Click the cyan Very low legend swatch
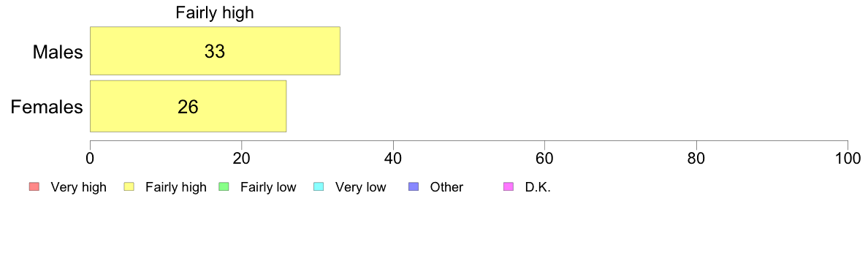The image size is (868, 269). (318, 187)
